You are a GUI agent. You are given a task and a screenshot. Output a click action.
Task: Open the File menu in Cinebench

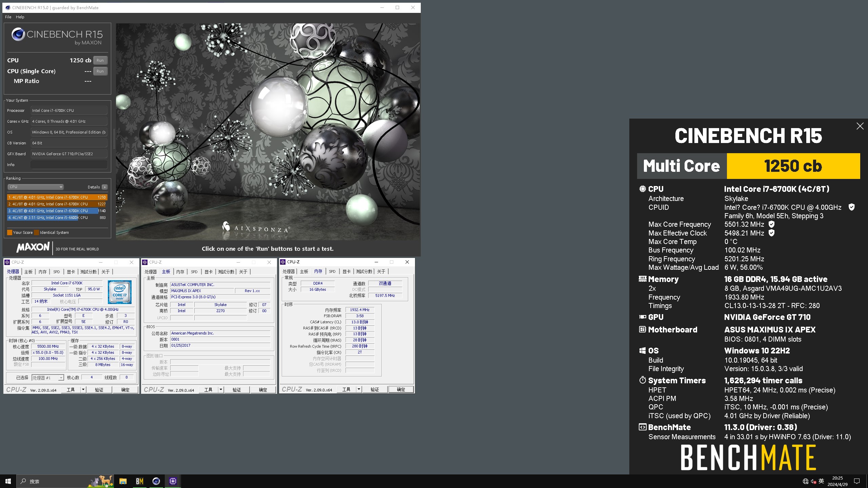8,17
